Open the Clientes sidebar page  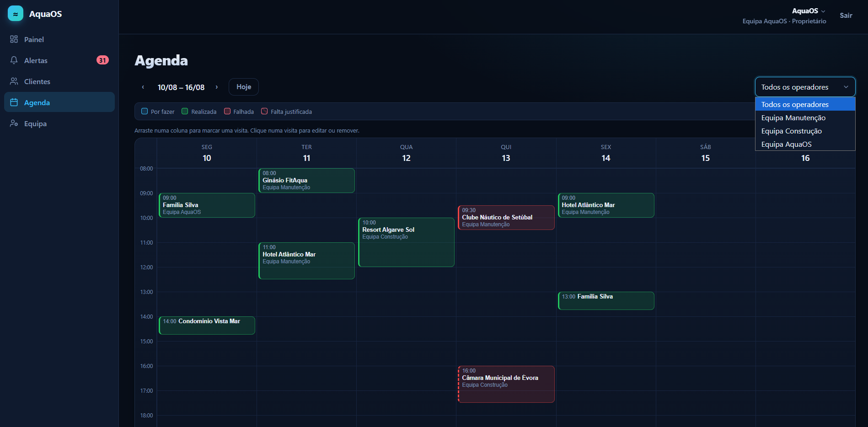tap(59, 81)
